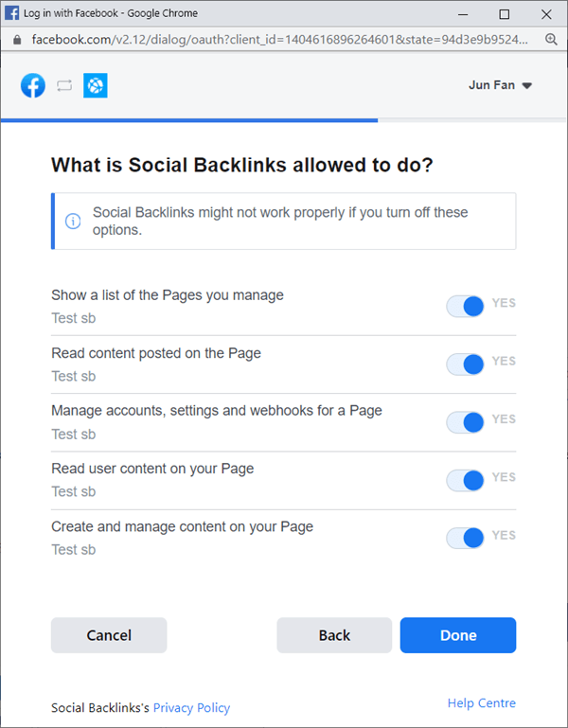Image resolution: width=568 pixels, height=728 pixels.
Task: Open the Jun Fan account dropdown
Action: (500, 85)
